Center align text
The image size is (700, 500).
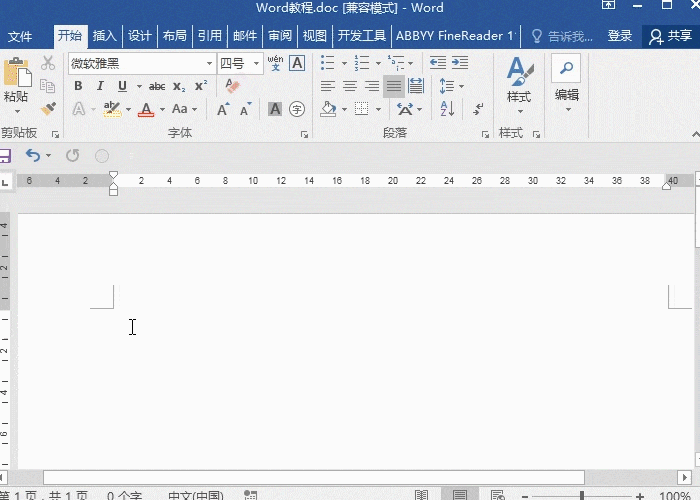(350, 86)
